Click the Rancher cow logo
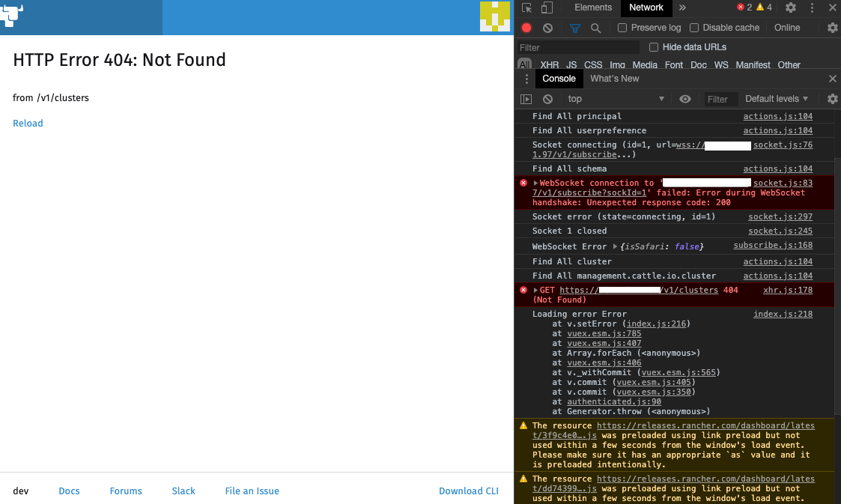The image size is (841, 504). [11, 15]
